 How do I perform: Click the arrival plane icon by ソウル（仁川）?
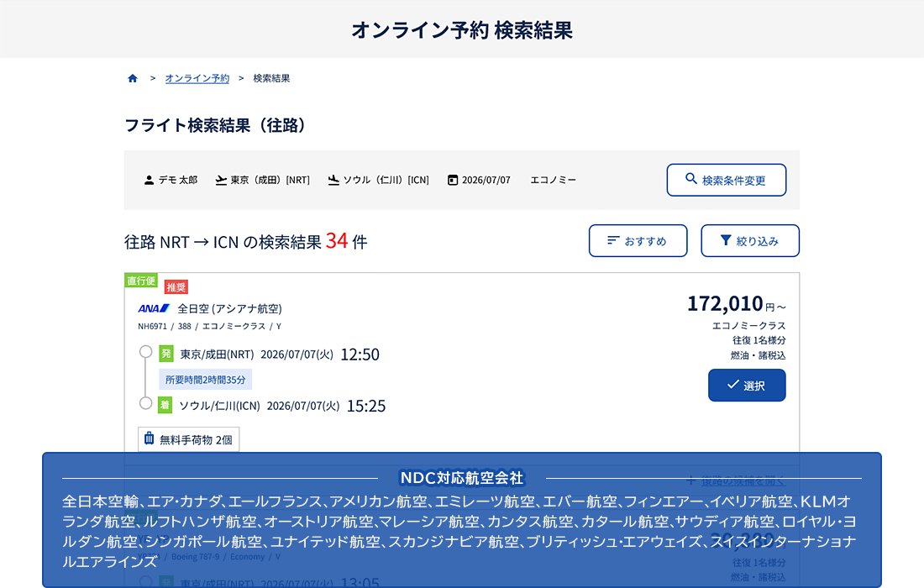point(333,181)
